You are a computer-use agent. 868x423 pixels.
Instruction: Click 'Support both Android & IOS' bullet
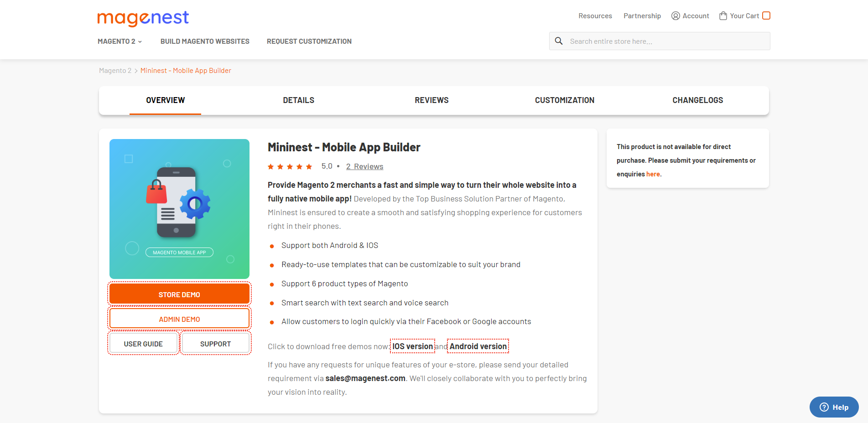[330, 245]
